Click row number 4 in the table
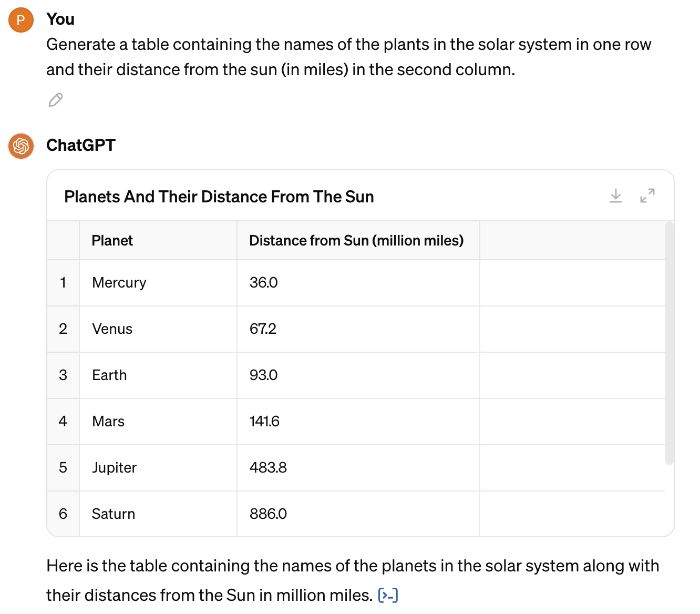700x614 pixels. [x=63, y=422]
